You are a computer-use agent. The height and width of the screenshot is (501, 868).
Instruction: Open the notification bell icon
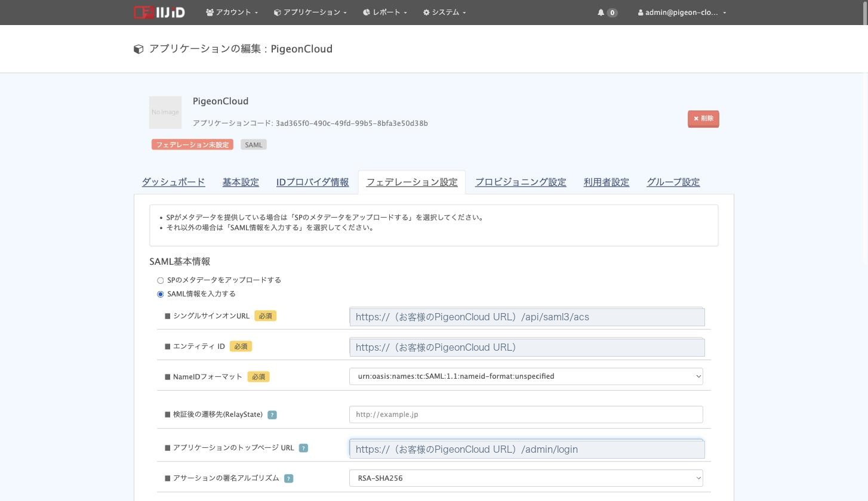coord(601,13)
